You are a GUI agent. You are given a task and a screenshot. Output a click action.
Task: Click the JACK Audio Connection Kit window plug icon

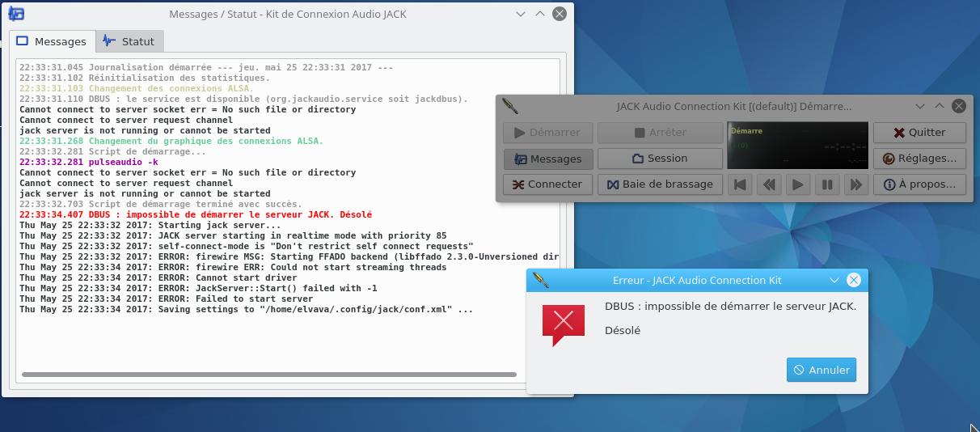509,106
